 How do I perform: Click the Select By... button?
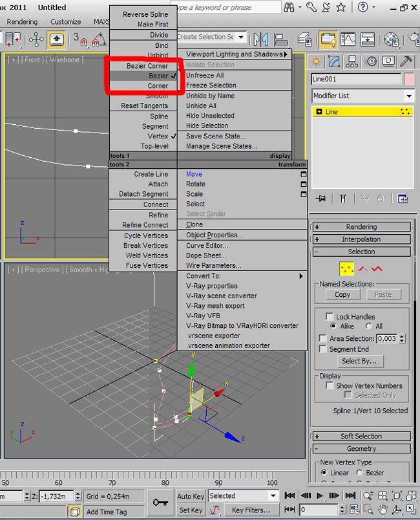point(359,361)
